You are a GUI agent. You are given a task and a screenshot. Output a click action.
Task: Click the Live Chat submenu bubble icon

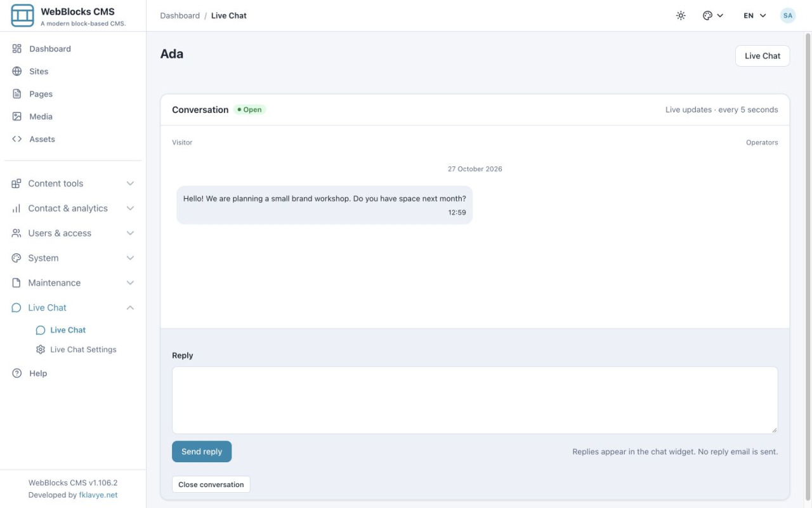pyautogui.click(x=41, y=330)
